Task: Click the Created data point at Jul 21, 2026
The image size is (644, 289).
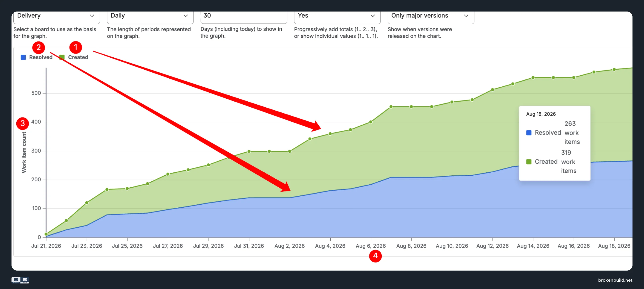Action: [46, 234]
